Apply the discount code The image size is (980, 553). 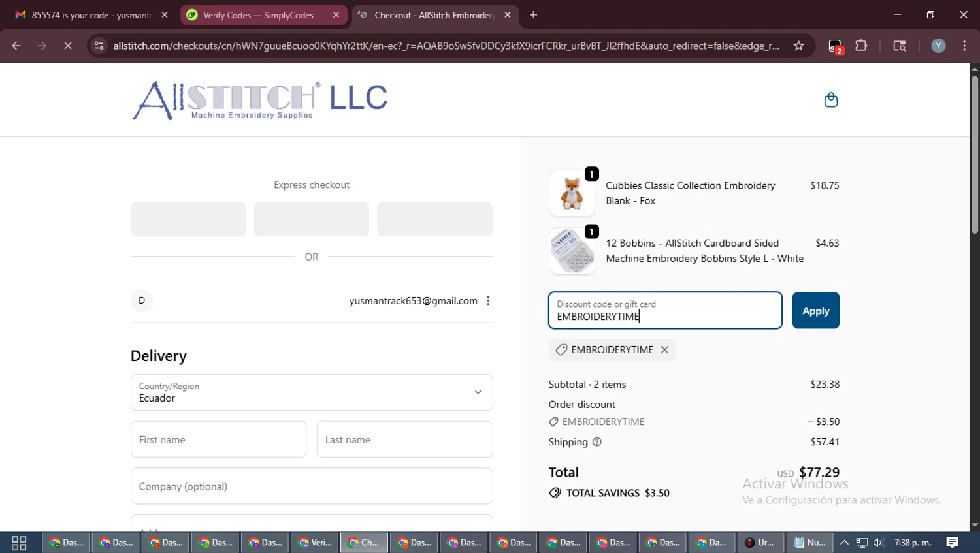point(815,311)
